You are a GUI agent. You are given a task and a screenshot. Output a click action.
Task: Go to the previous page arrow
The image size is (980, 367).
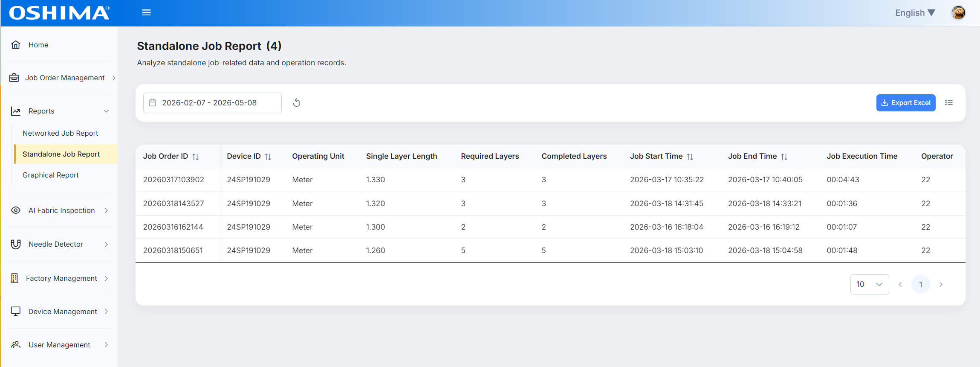coord(900,285)
